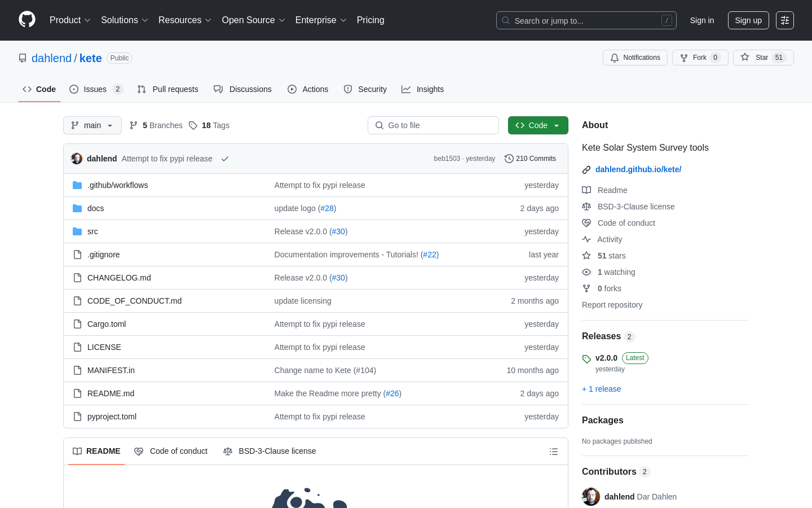
Task: Click the .github/workflows folder icon
Action: (77, 185)
